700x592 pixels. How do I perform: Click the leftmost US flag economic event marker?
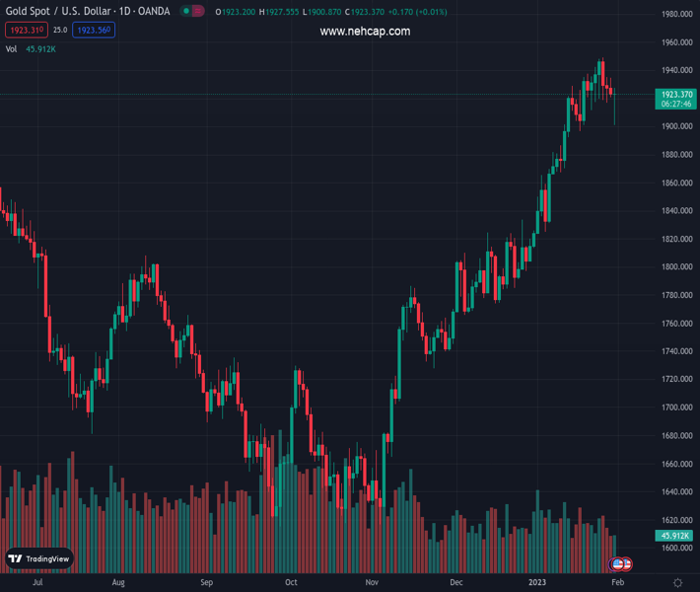click(617, 564)
